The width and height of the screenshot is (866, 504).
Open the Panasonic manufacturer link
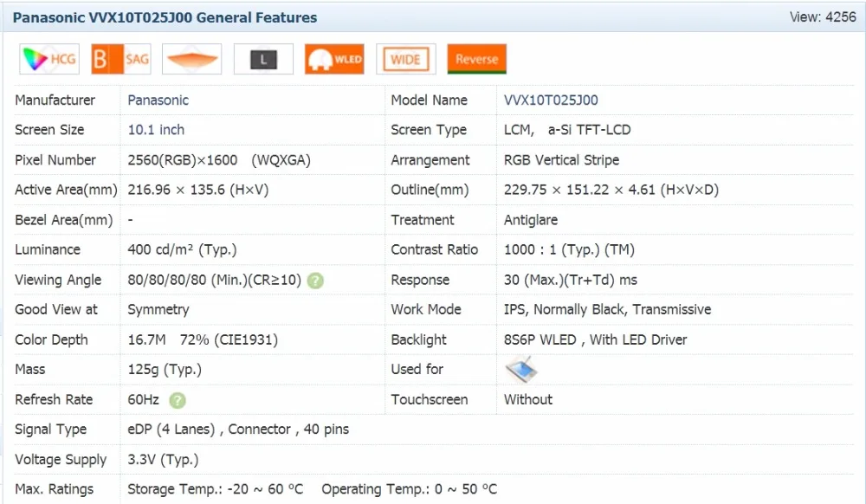(158, 100)
